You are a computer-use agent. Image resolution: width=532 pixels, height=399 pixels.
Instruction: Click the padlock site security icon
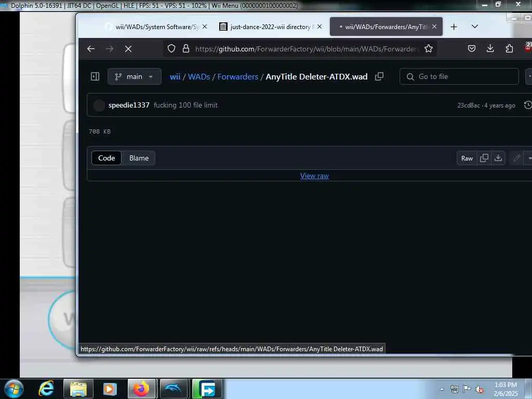[185, 48]
